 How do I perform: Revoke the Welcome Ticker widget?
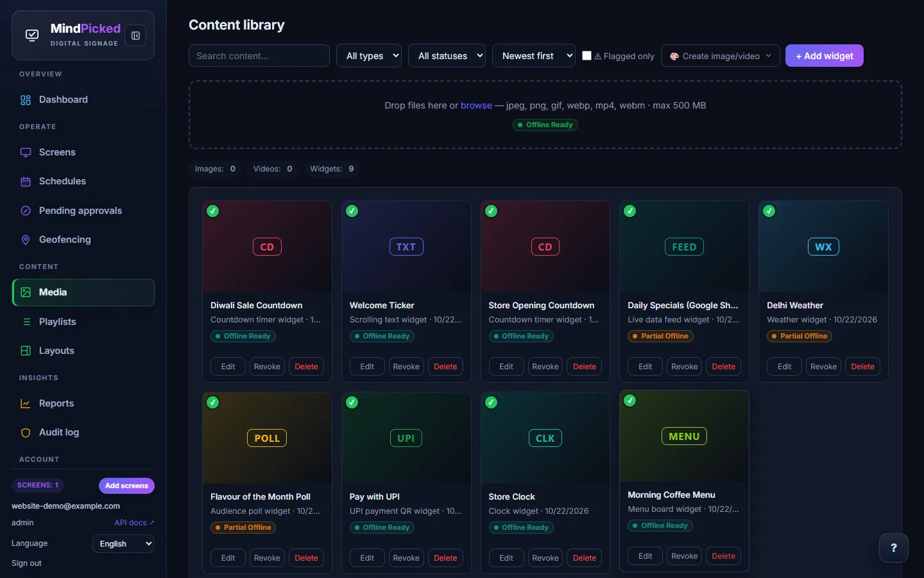click(x=406, y=367)
